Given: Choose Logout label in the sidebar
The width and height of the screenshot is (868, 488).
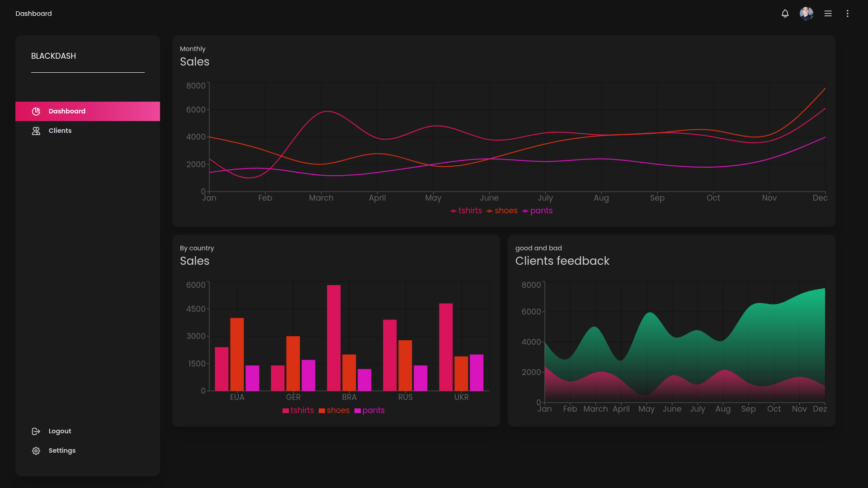Looking at the screenshot, I should tap(60, 431).
